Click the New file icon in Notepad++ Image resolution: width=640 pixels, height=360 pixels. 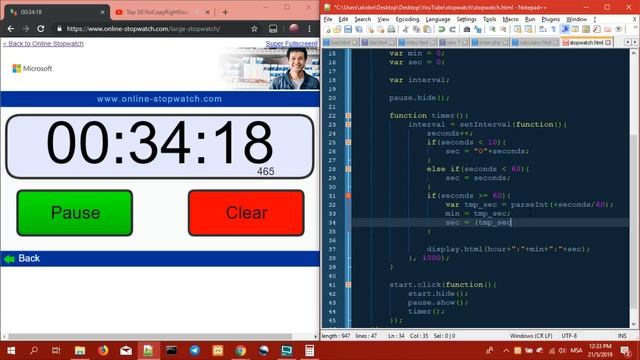click(327, 29)
